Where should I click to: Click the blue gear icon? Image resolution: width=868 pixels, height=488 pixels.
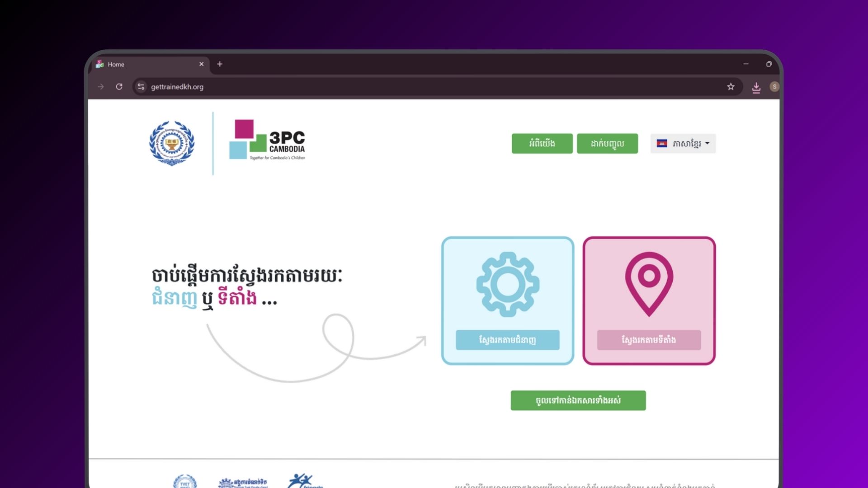pos(508,284)
